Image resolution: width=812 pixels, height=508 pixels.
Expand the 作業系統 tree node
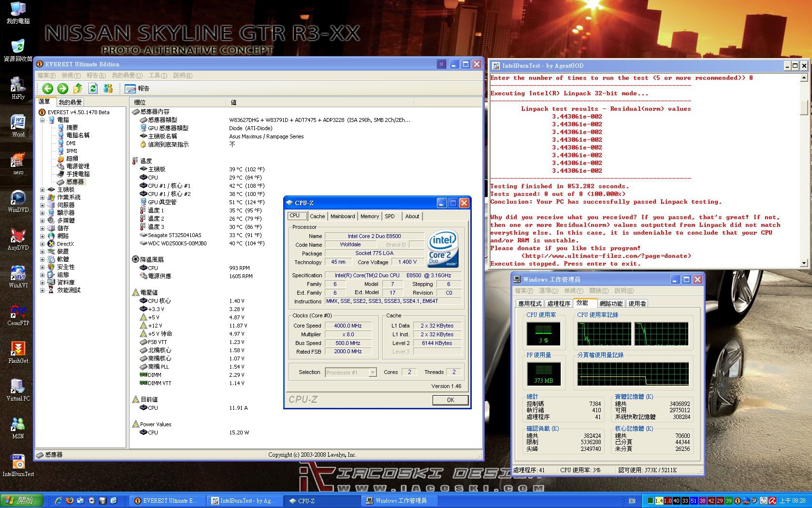(43, 197)
